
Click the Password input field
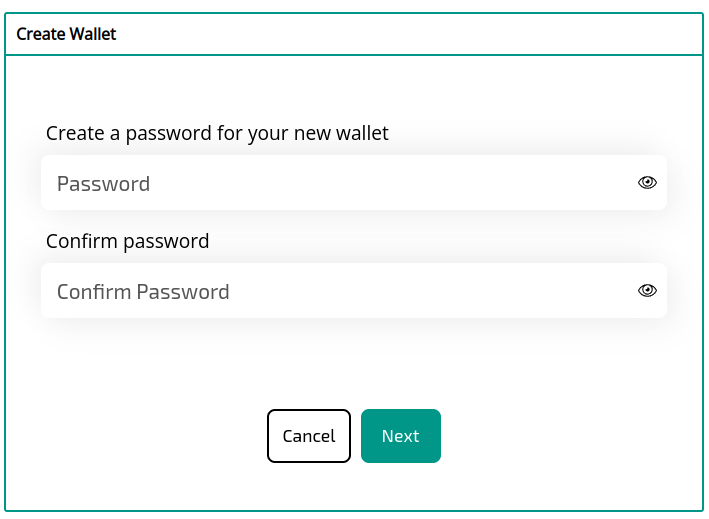(330, 183)
